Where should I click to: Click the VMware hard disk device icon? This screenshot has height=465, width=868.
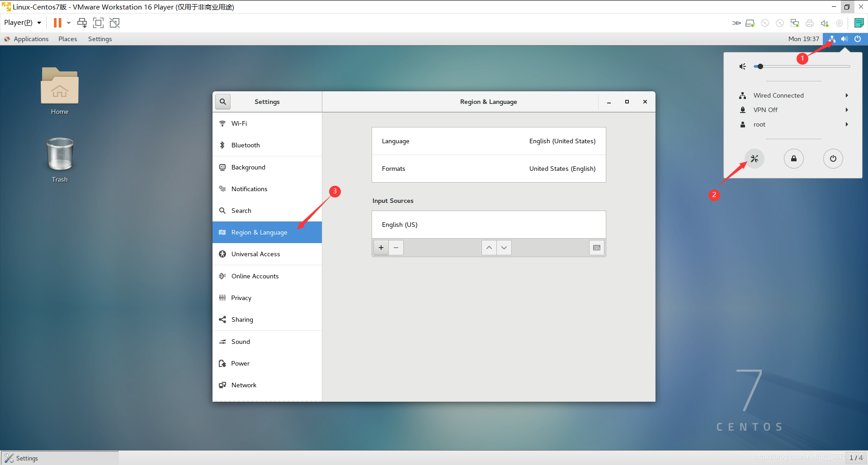[x=750, y=23]
